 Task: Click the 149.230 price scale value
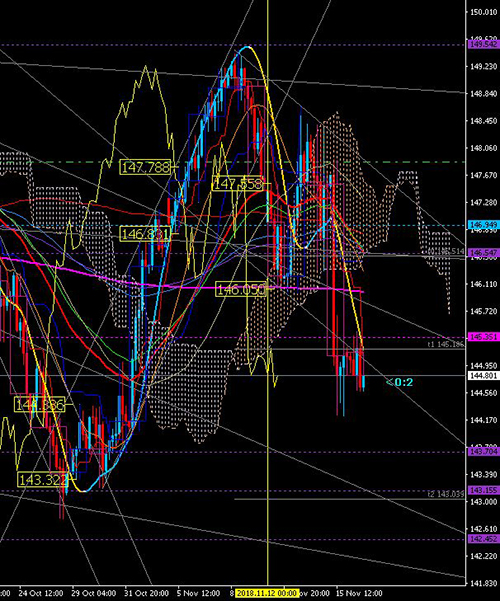484,66
